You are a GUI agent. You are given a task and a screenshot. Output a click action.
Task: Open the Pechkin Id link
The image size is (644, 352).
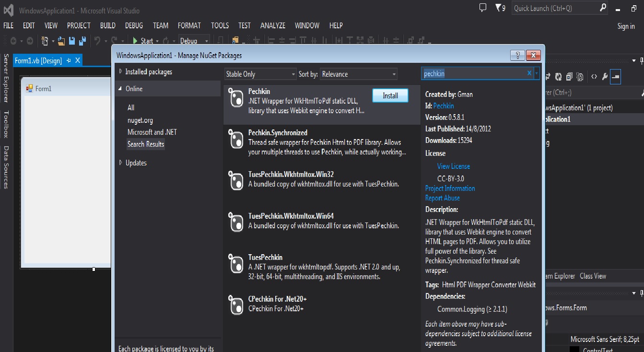point(444,106)
